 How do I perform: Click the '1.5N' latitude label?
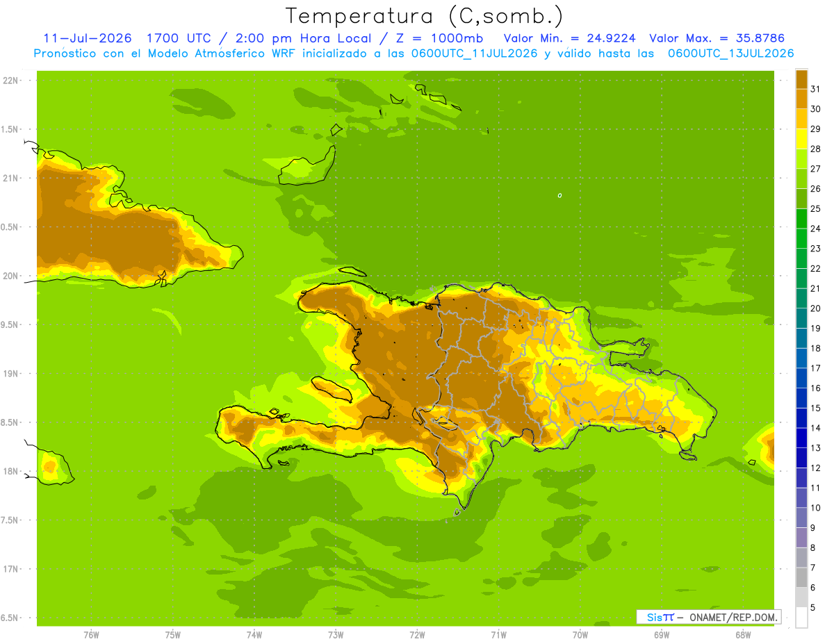click(x=11, y=129)
